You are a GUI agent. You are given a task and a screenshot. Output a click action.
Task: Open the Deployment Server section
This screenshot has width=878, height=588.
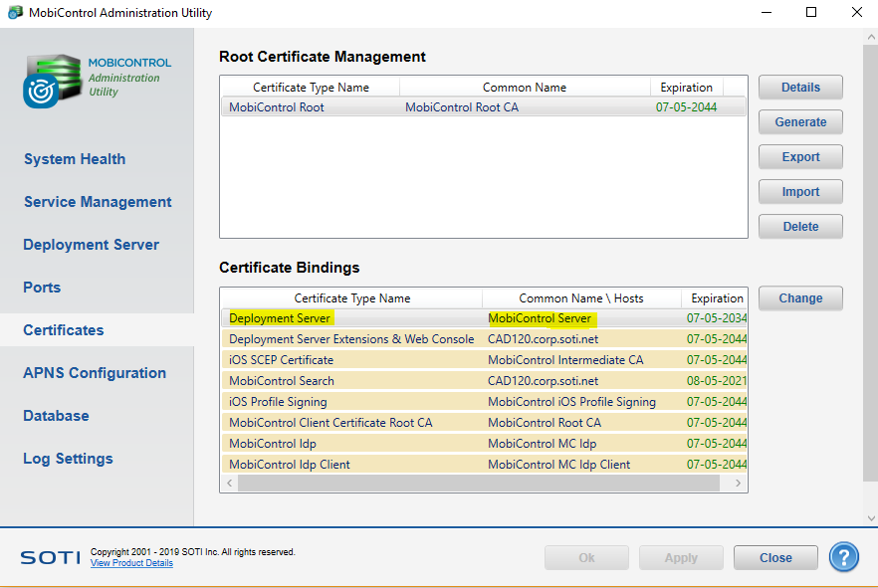tap(92, 245)
